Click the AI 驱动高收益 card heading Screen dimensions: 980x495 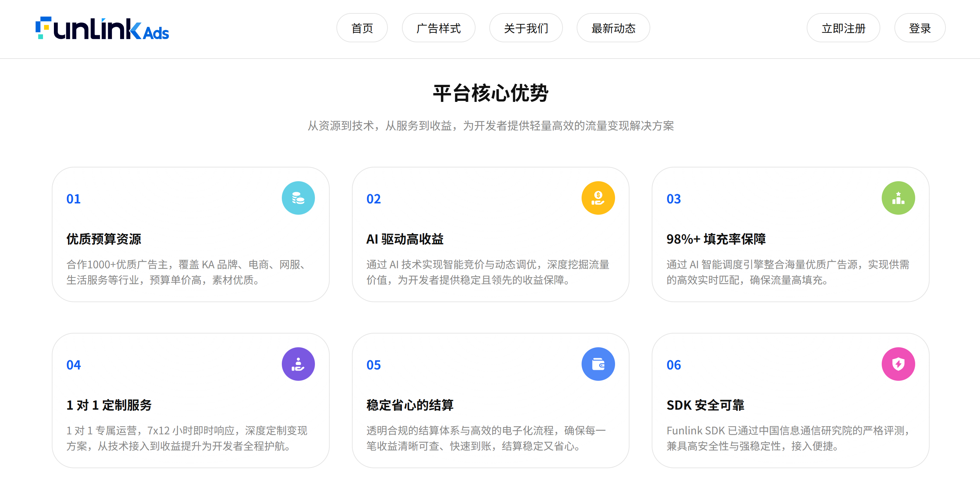(405, 239)
